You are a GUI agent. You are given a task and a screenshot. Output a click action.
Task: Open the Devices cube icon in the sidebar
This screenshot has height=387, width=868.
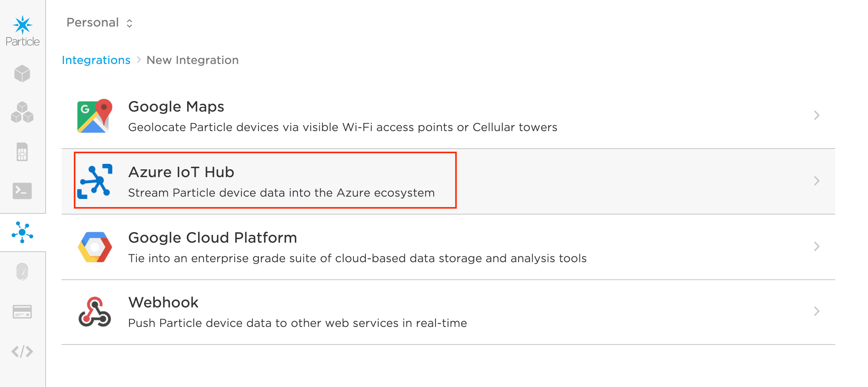22,73
